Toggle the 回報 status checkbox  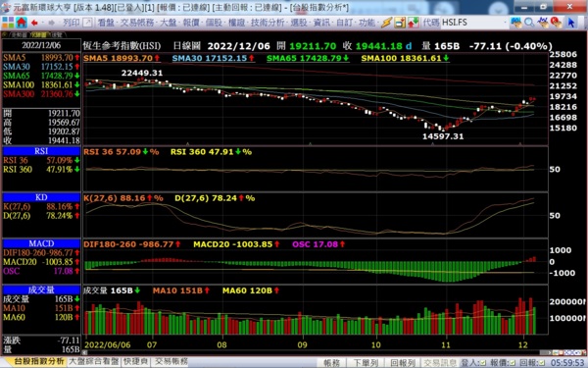pos(542,363)
